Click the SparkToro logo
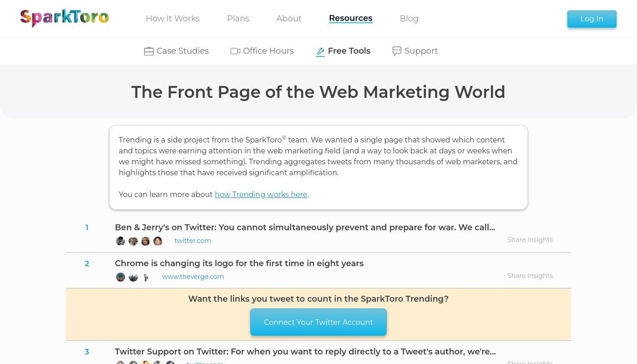The image size is (637, 364). 64,18
